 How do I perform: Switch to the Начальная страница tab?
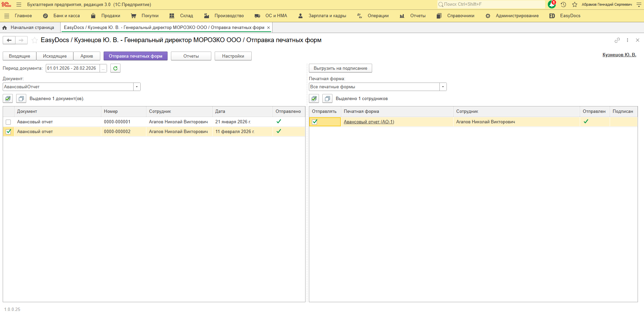tap(32, 28)
